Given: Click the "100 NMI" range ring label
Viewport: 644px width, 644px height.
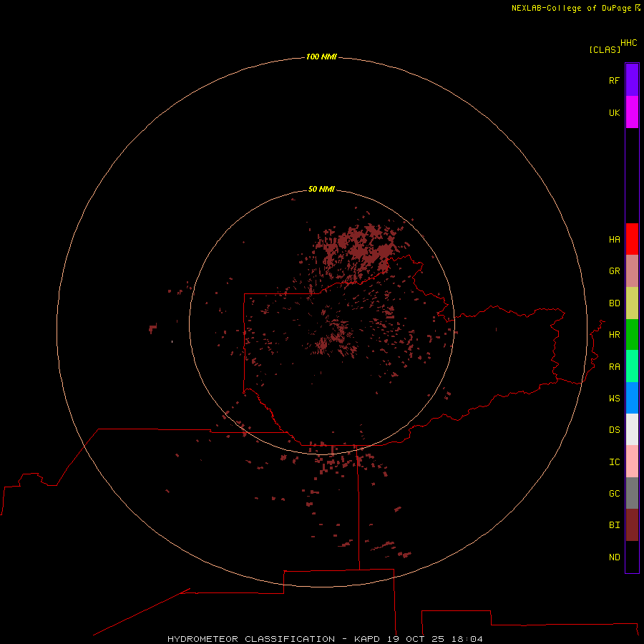Looking at the screenshot, I should 321,57.
